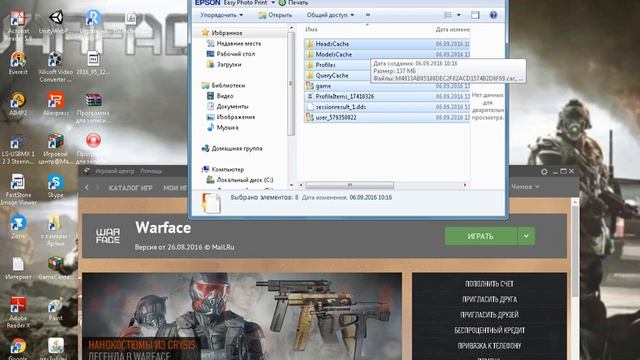Click the БЕСПРОЦЕНТНЫЙ КРЕДИТ link
This screenshot has width=640, height=360.
pos(489,330)
